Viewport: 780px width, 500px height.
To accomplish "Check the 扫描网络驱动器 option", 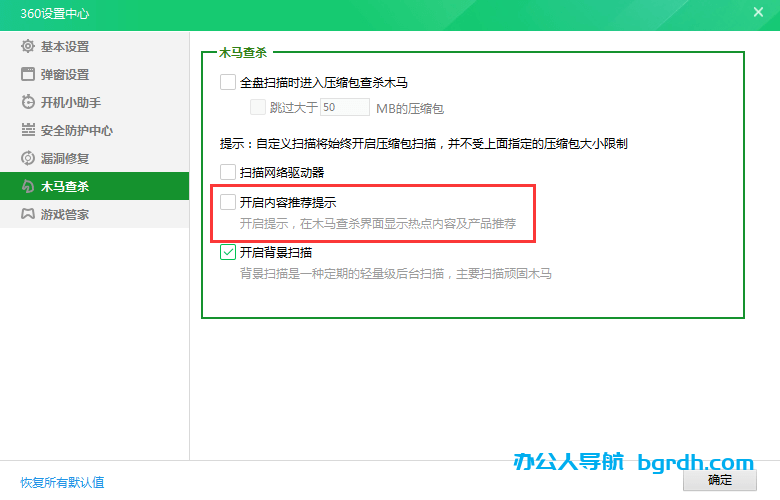I will tap(228, 172).
